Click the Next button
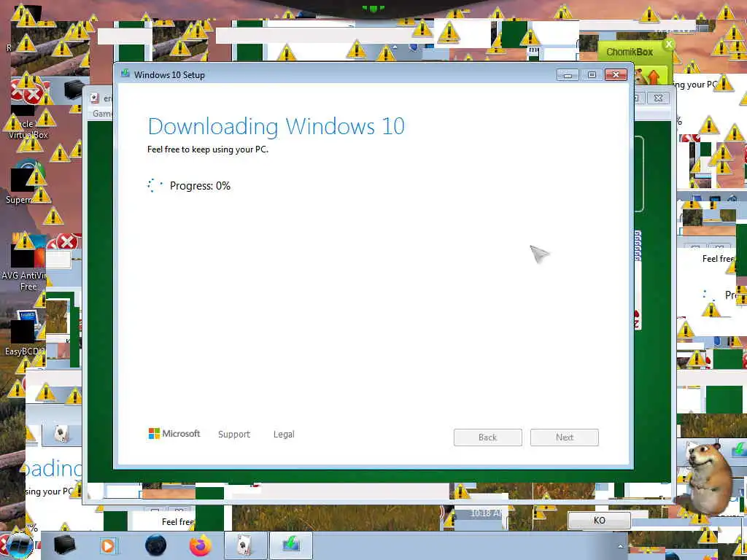 pos(565,437)
